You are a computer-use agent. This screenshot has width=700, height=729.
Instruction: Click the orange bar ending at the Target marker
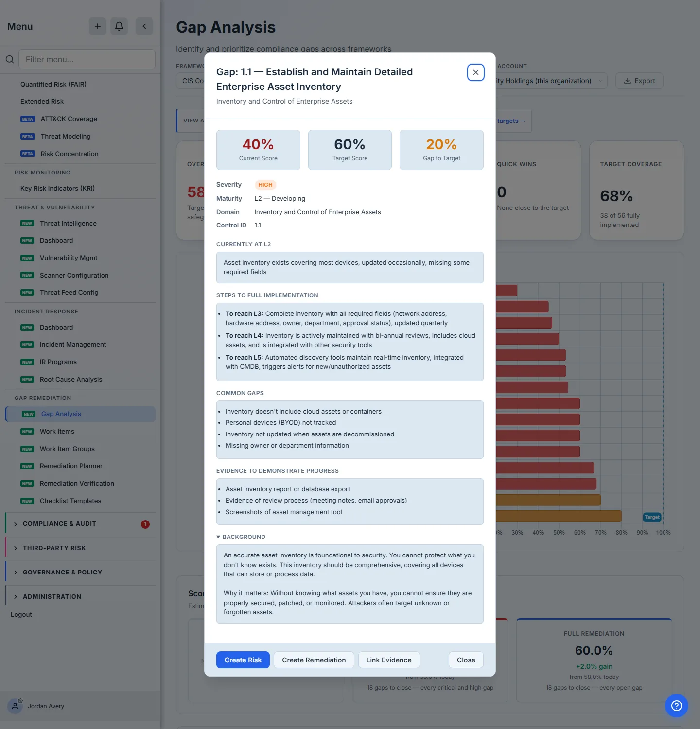(559, 516)
